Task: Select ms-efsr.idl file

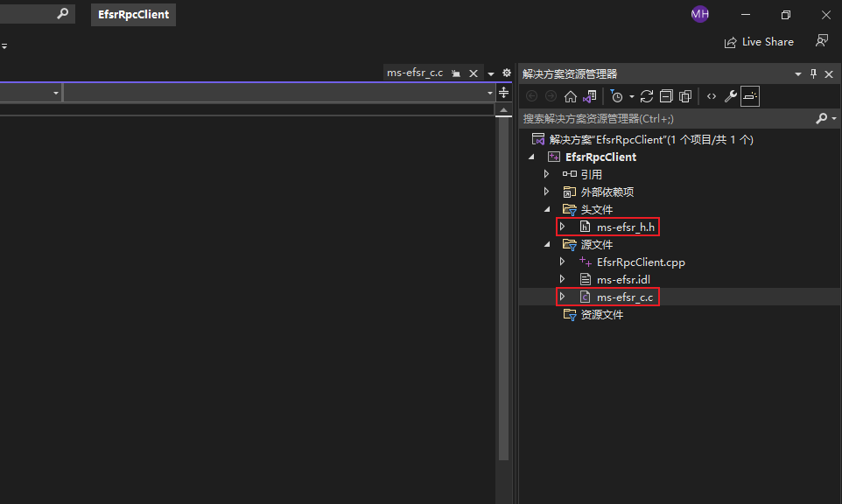Action: point(623,280)
